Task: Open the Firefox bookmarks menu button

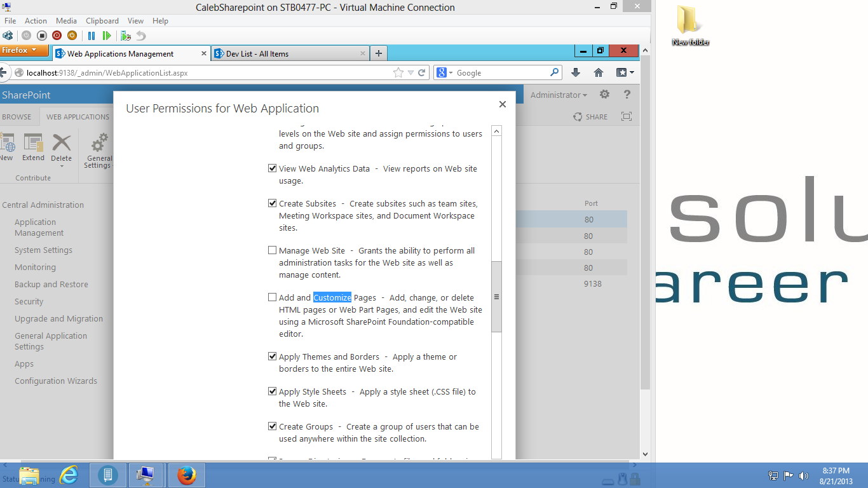Action: point(625,72)
